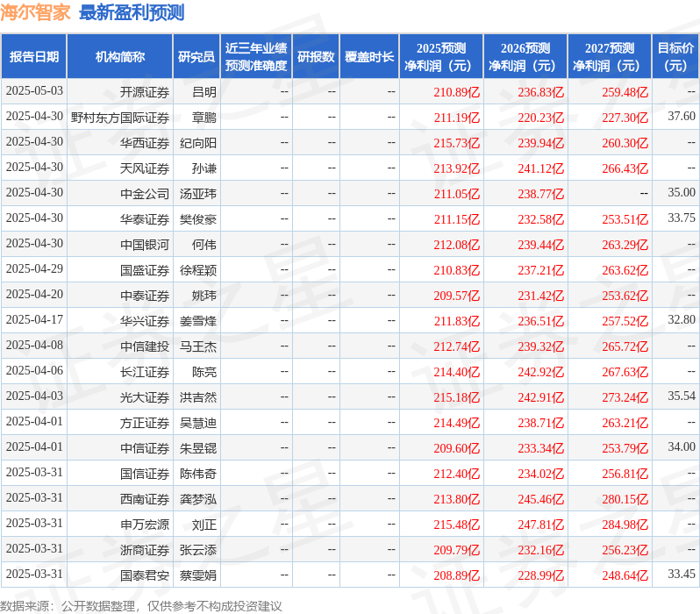This screenshot has height=614, width=700.
Task: Open 开源证券 institution entry
Action: [x=145, y=91]
